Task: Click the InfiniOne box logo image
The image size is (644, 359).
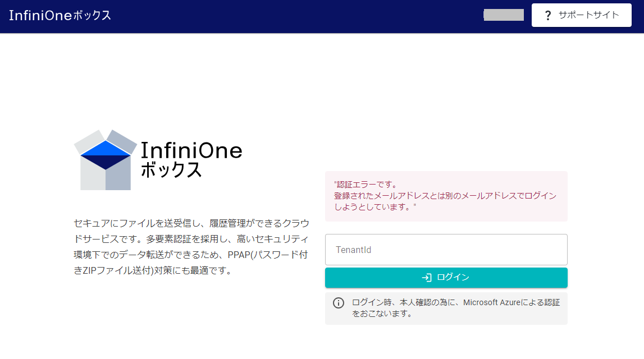Action: (106, 160)
